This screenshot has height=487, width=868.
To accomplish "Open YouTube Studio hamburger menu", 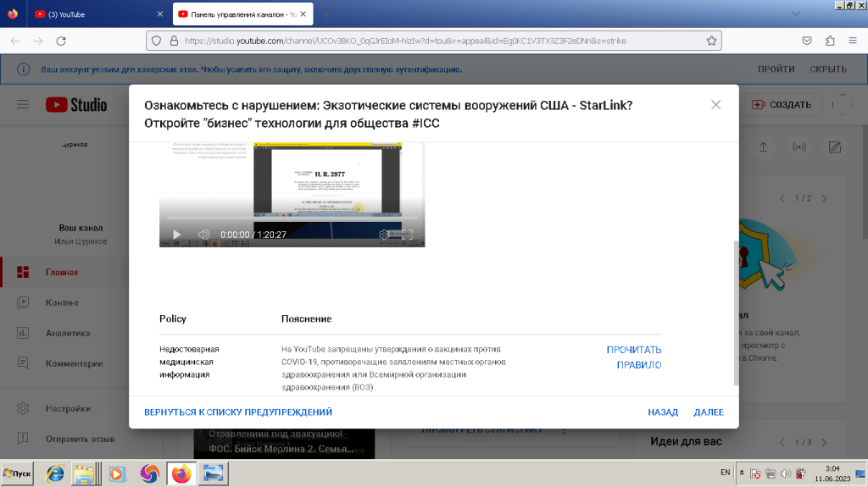I will coord(23,105).
